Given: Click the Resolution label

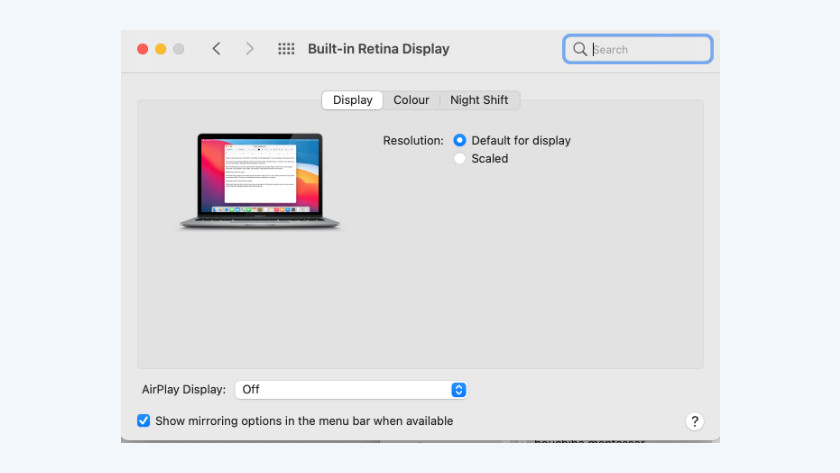Looking at the screenshot, I should coord(413,140).
